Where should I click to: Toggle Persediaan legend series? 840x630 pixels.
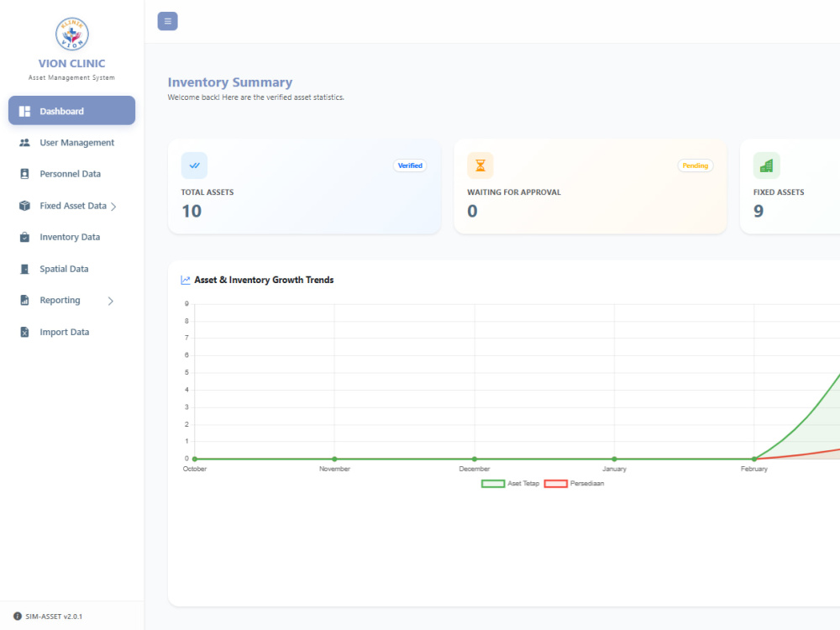(x=574, y=484)
